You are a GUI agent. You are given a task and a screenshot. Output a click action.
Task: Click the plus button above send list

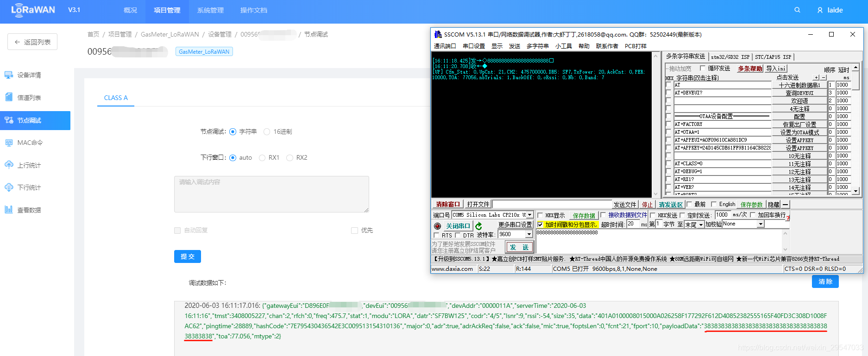(x=817, y=77)
